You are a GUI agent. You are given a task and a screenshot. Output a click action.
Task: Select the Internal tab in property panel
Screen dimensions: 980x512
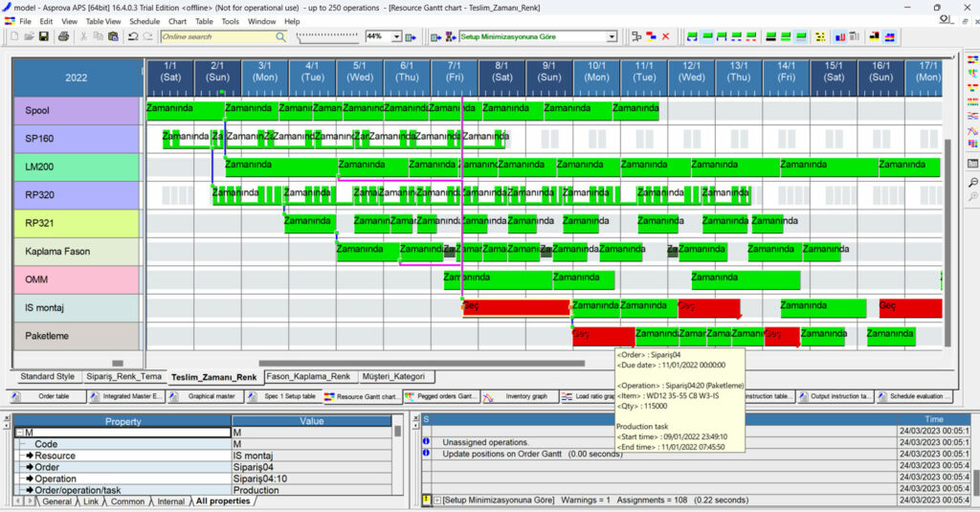pos(170,501)
